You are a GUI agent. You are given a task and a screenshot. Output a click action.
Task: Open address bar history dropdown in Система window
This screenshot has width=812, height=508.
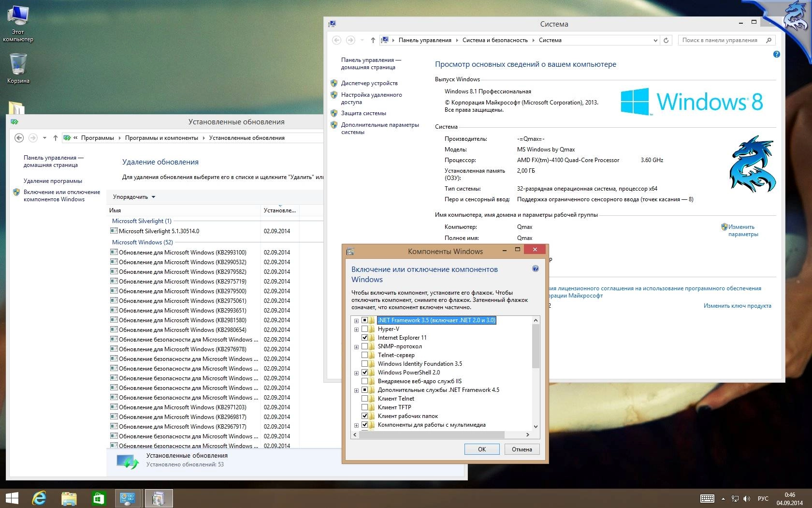coord(655,40)
